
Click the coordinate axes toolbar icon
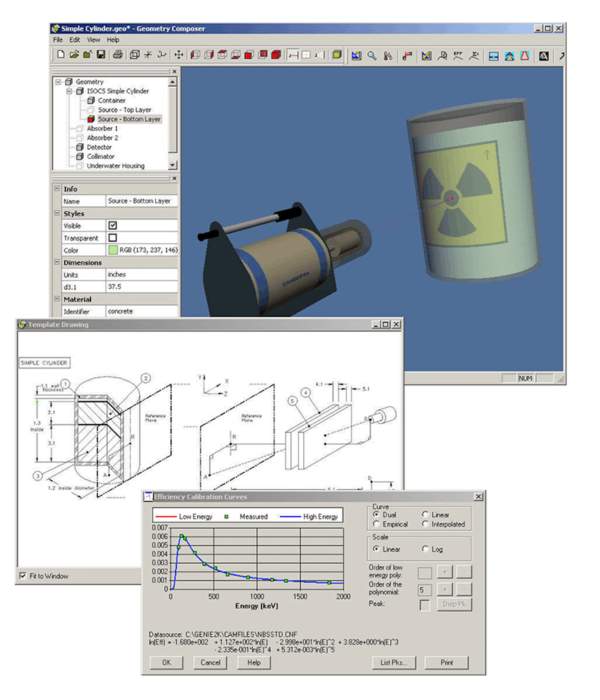coord(162,54)
